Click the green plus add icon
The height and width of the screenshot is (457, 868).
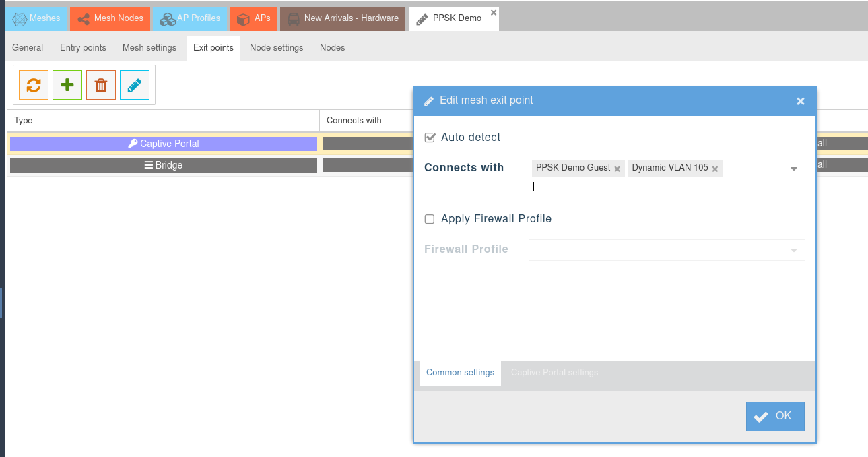tap(67, 85)
